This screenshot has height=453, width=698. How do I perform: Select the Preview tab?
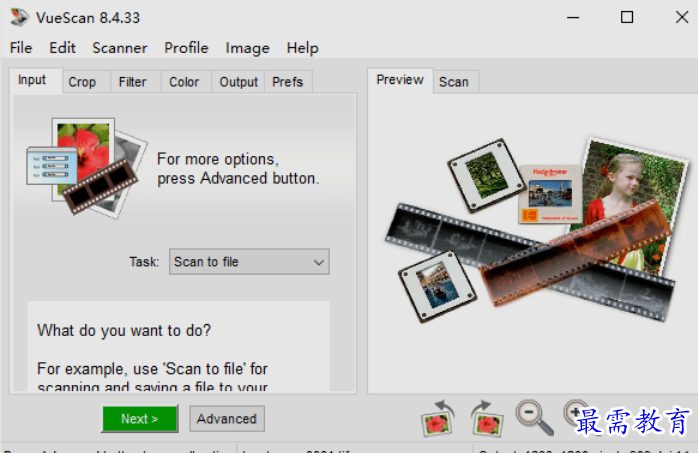click(400, 80)
